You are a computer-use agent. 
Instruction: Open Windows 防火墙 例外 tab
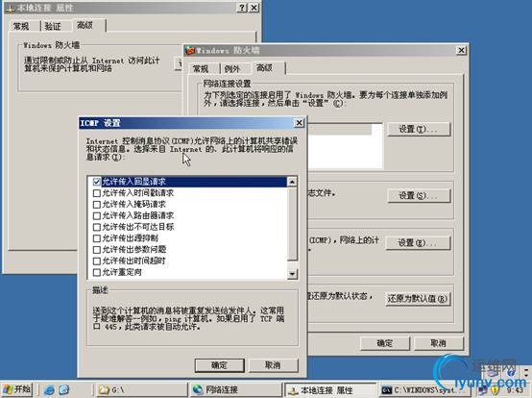point(233,69)
